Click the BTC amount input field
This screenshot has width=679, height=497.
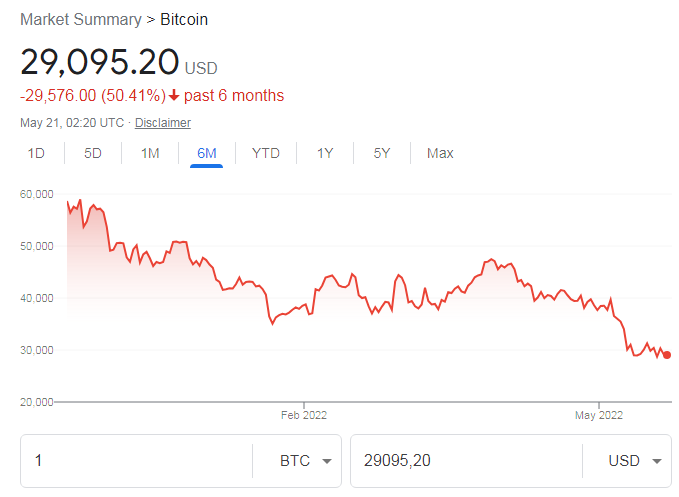click(x=137, y=461)
